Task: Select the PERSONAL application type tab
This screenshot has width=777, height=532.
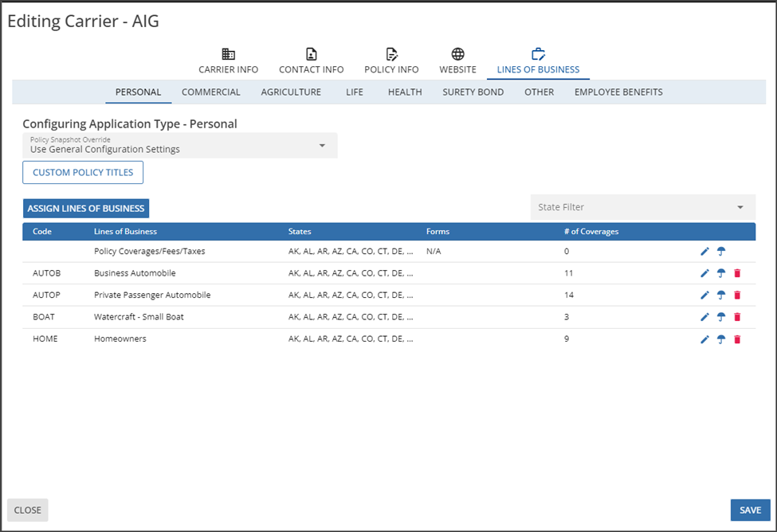Action: click(138, 92)
